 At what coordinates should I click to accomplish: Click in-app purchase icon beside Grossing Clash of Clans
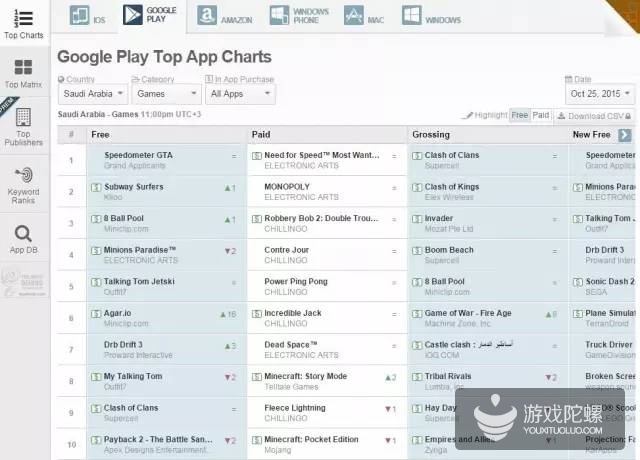[x=417, y=156]
